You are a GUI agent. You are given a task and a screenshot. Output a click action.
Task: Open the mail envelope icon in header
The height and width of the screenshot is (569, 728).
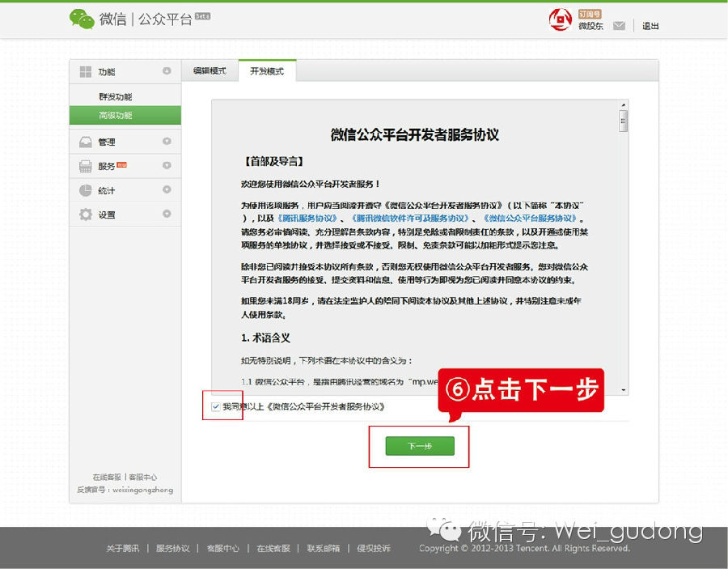tap(619, 26)
